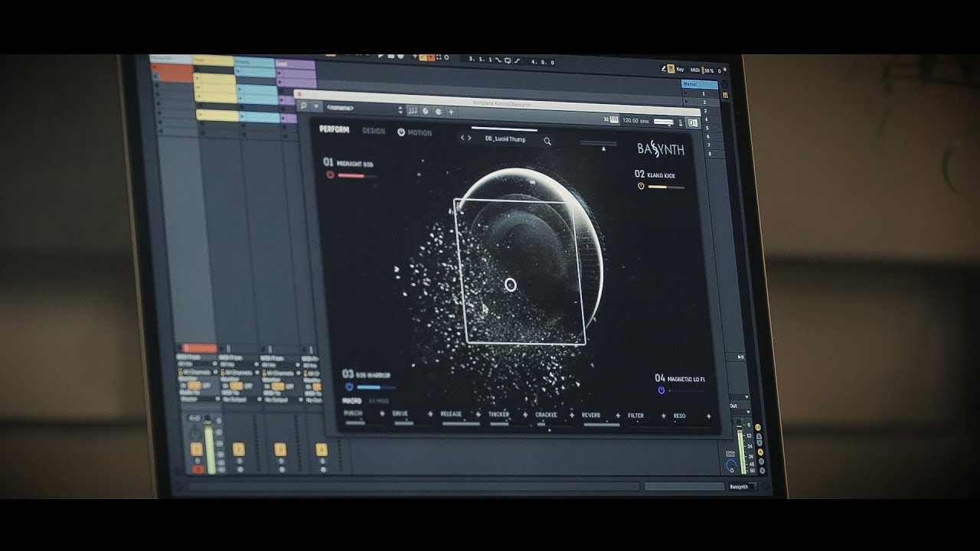Toggle power for layer 02 Klang Kick
Image resolution: width=980 pixels, height=551 pixels.
click(641, 186)
